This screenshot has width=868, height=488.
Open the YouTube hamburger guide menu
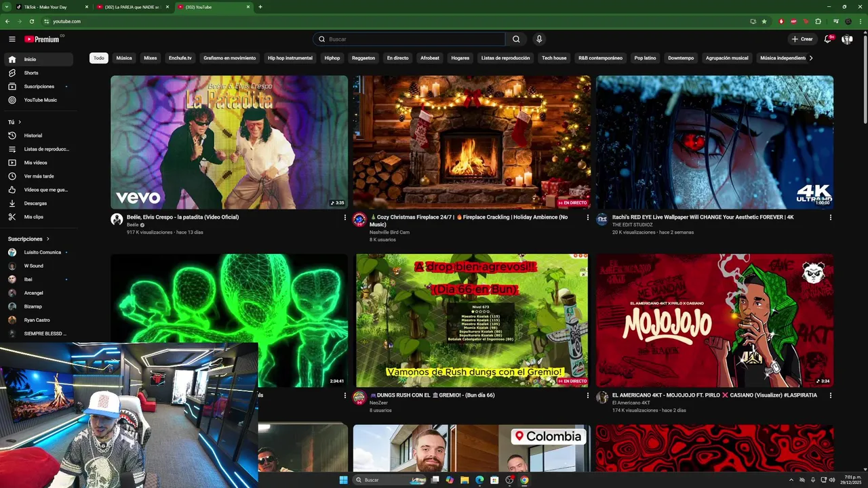12,39
